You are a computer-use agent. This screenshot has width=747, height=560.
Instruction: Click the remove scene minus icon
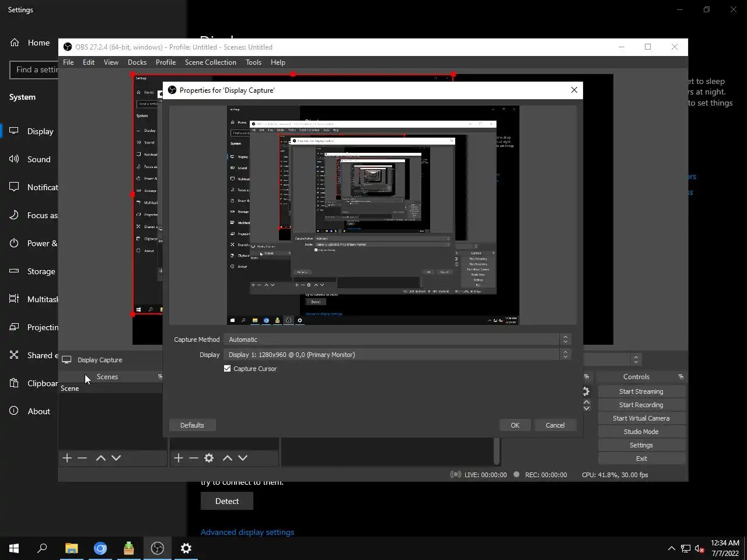82,458
